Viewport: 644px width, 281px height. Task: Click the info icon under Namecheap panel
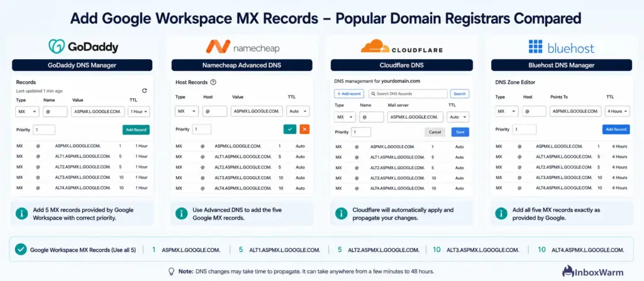181,213
